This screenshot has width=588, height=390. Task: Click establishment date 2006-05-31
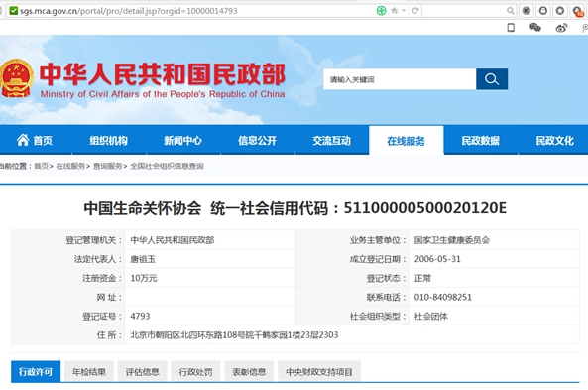[x=437, y=259]
